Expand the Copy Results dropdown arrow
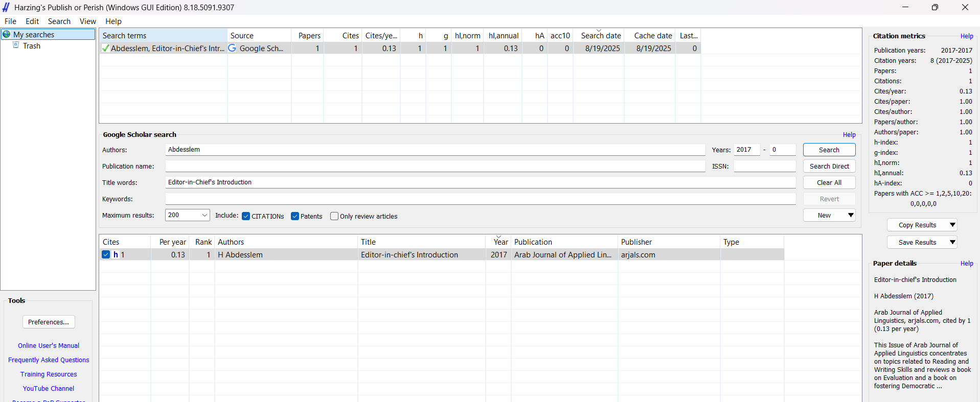The width and height of the screenshot is (980, 402). (952, 225)
